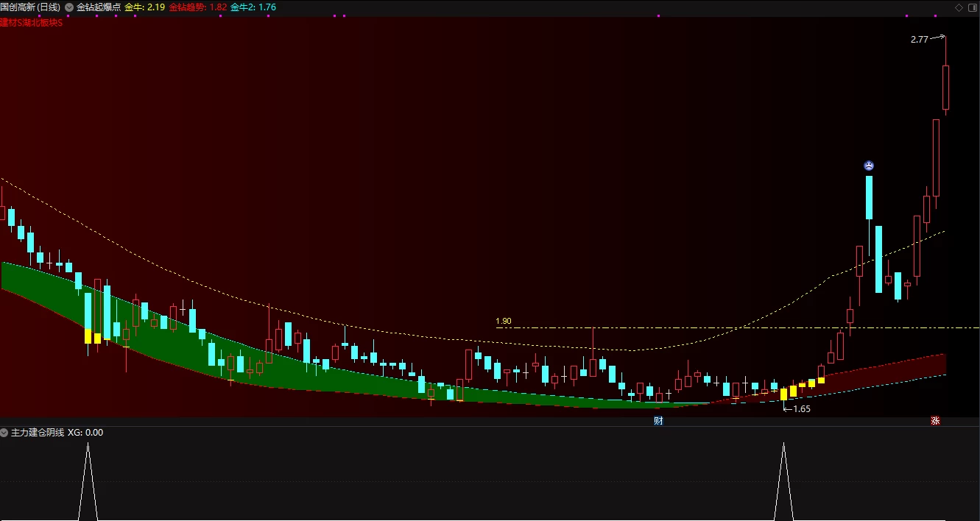
Task: Open the 主力建仓阴线 indicator dropdown arrow
Action: [x=4, y=433]
